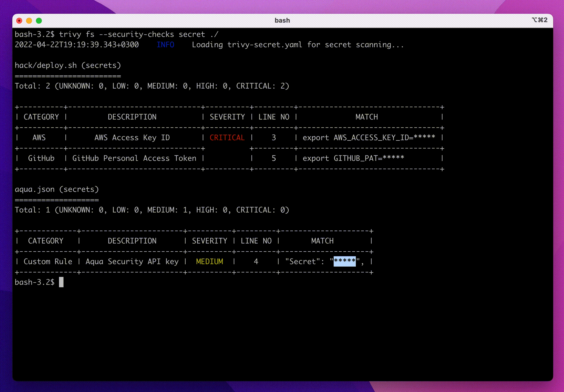The width and height of the screenshot is (564, 392).
Task: Click the highlighted asterisks in Secret match
Action: click(x=344, y=261)
